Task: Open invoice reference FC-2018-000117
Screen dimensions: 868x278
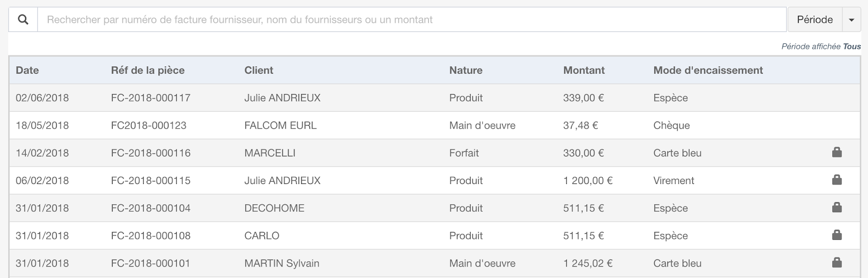Action: point(150,98)
